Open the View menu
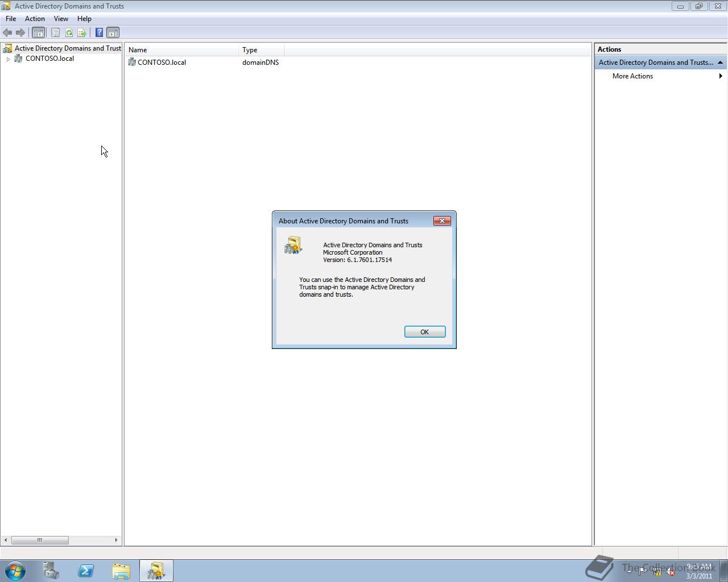Image resolution: width=728 pixels, height=582 pixels. 61,19
